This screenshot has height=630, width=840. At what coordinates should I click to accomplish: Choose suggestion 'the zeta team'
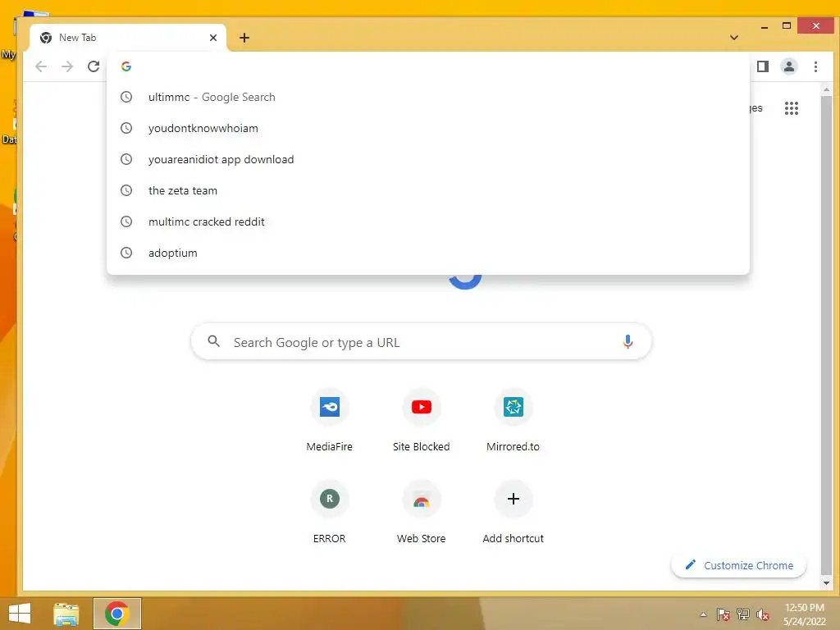click(428, 190)
